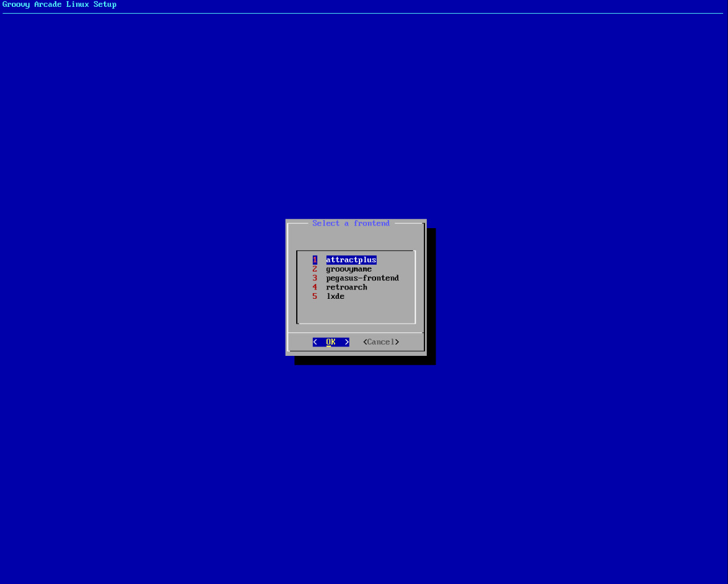This screenshot has width=728, height=584.
Task: Click the right angle bracket of OK
Action: point(347,342)
